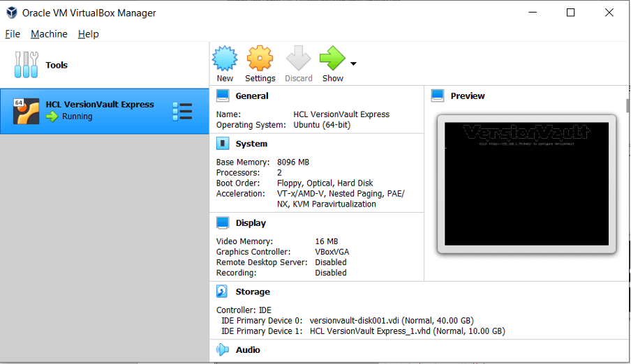Click the New label in toolbar
Image resolution: width=631 pixels, height=364 pixels.
[x=225, y=78]
